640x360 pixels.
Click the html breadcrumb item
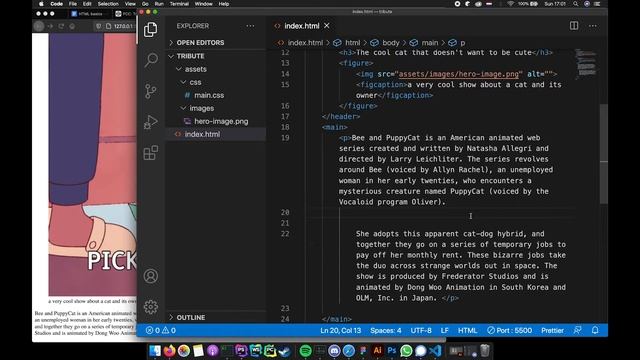[x=347, y=42]
